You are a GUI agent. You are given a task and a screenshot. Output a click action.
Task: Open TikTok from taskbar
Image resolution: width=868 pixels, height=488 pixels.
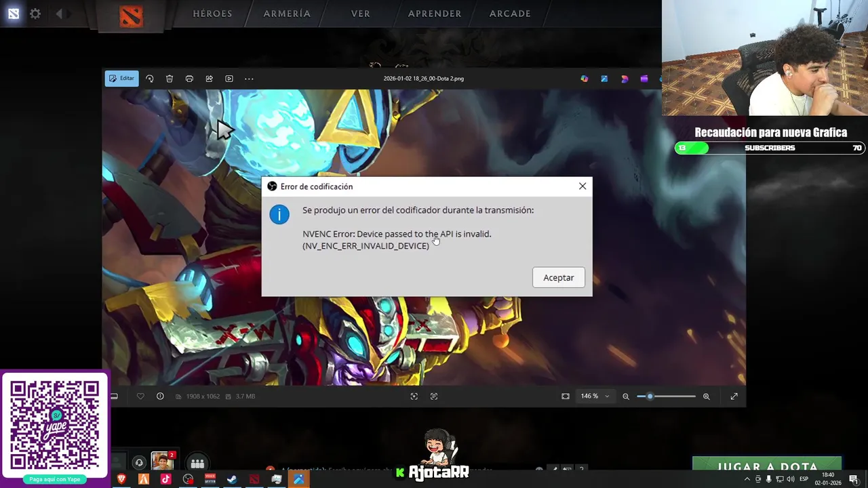point(166,480)
